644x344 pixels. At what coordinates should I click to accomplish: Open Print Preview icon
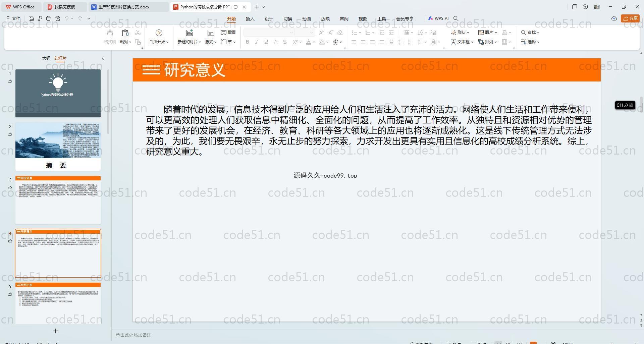point(57,18)
